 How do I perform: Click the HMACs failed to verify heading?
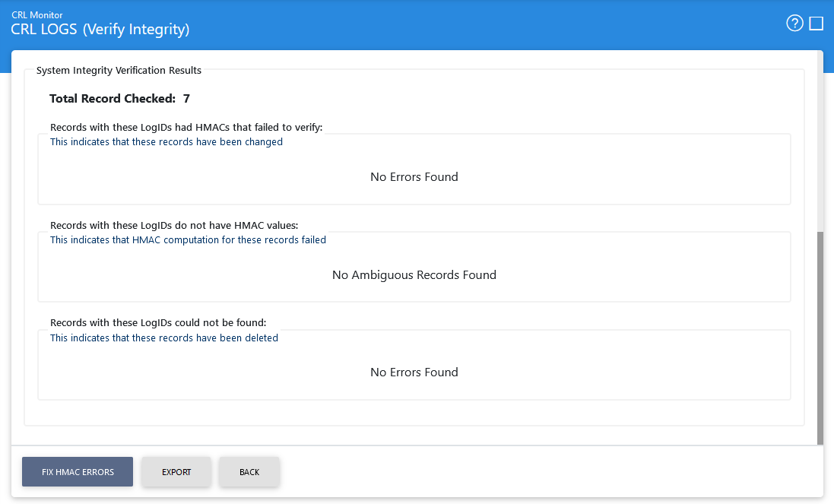[186, 127]
